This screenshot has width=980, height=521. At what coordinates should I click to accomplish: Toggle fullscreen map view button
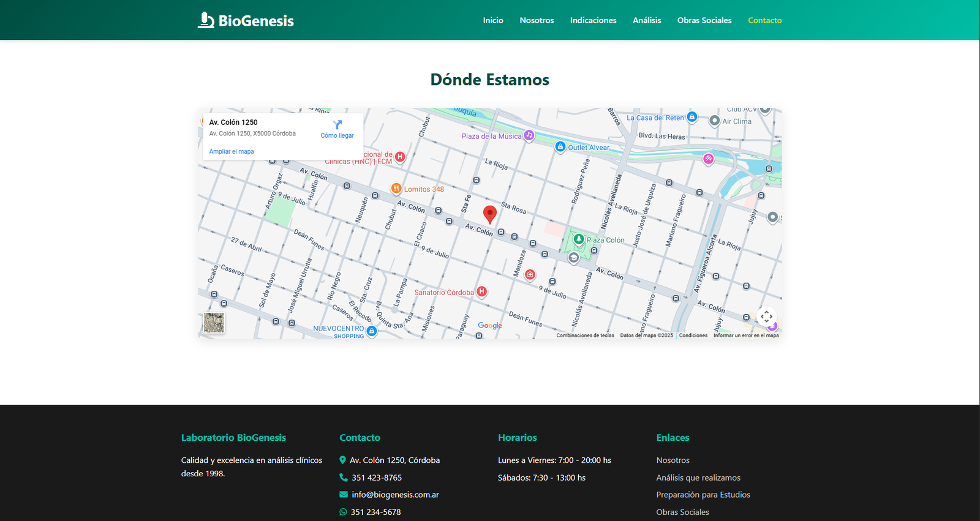click(766, 317)
